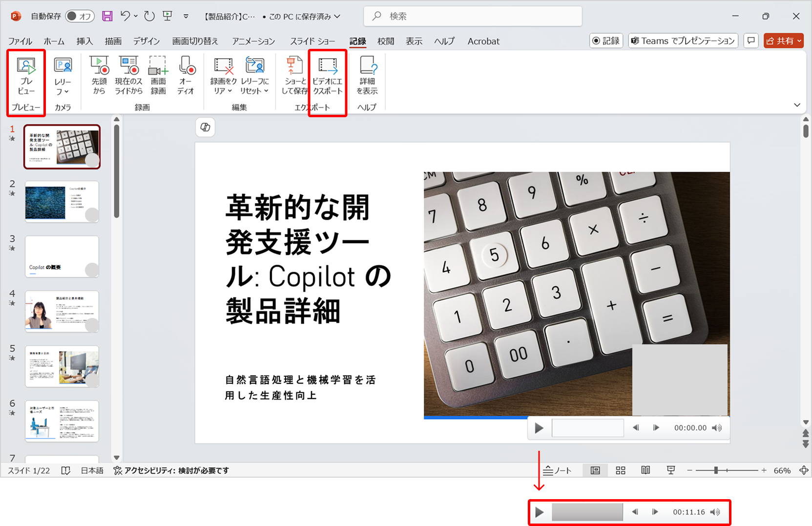Click the プレビュー (Preview) button in ribbon
Viewport: 812px width, 526px height.
coord(26,76)
